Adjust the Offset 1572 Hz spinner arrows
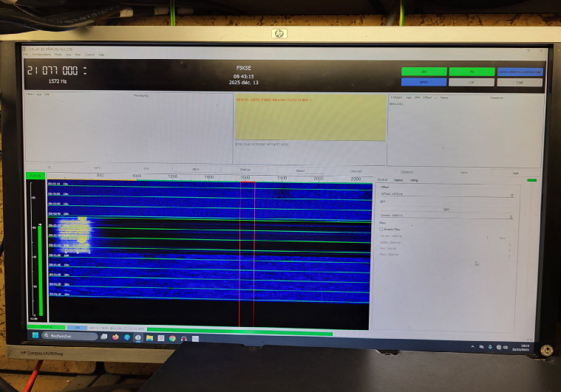The width and height of the screenshot is (561, 392). tap(512, 196)
